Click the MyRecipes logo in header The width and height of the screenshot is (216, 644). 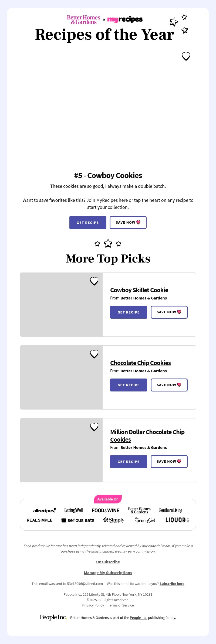[125, 19]
